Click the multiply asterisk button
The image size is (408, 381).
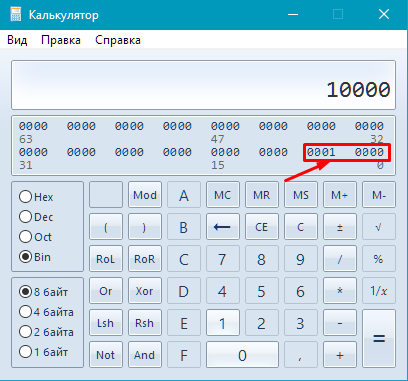click(340, 291)
